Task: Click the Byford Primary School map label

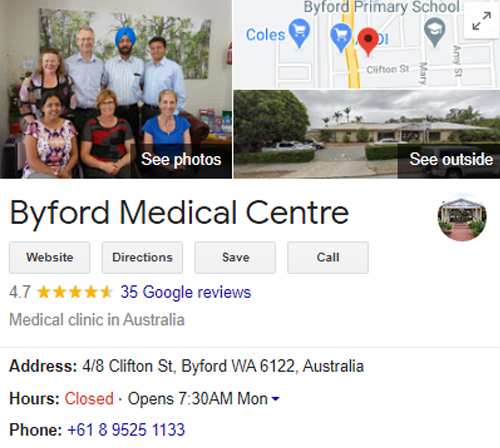Action: [382, 7]
